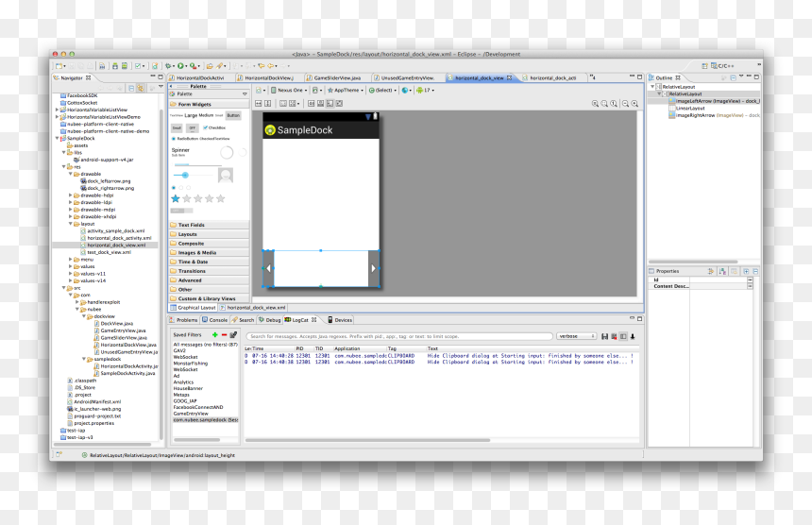Image resolution: width=812 pixels, height=525 pixels.
Task: Open the verbose log level dropdown
Action: tap(577, 336)
